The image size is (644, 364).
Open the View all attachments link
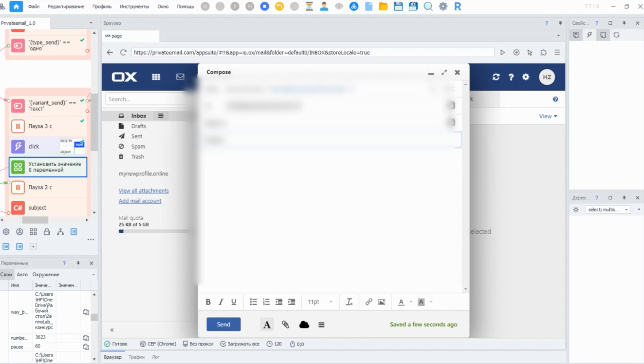tap(144, 191)
